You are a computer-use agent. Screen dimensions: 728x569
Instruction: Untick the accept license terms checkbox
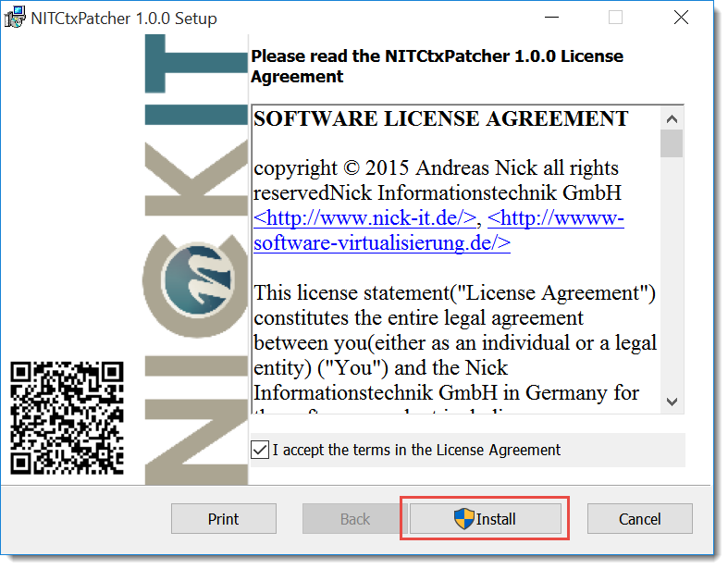tap(260, 450)
